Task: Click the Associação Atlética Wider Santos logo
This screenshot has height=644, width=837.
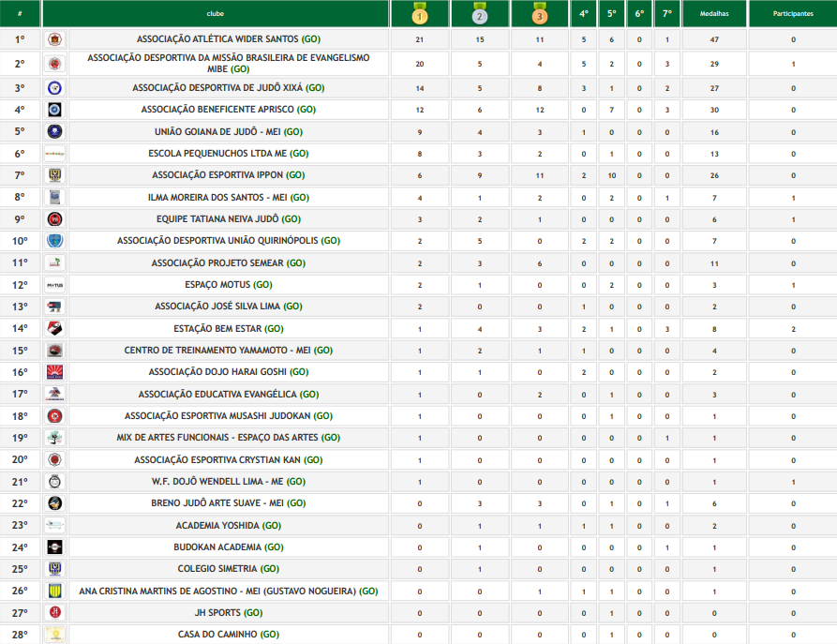Action: click(x=54, y=39)
